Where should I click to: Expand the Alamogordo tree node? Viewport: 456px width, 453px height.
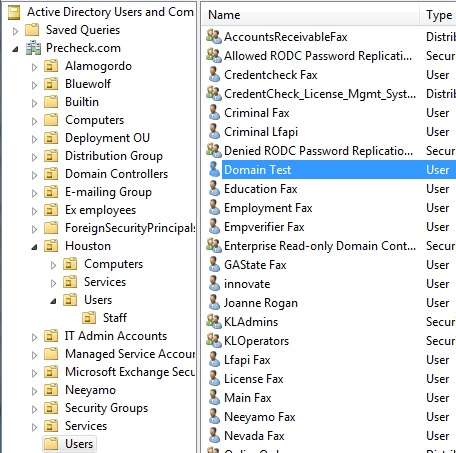[x=34, y=67]
